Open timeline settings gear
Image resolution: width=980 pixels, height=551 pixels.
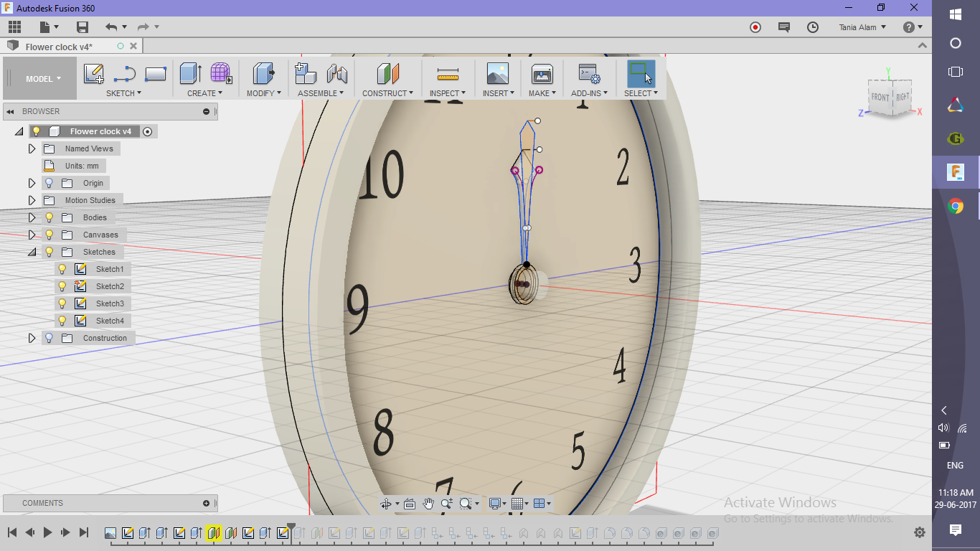[x=920, y=532]
